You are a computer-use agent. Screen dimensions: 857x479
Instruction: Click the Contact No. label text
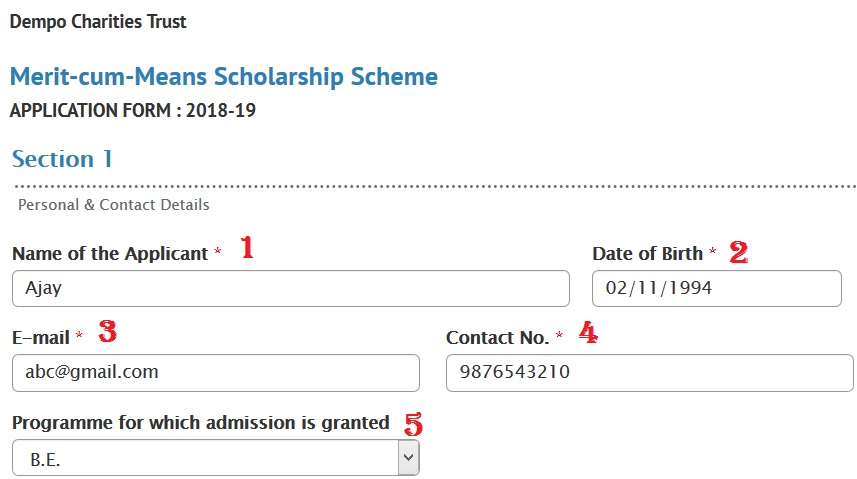(497, 338)
